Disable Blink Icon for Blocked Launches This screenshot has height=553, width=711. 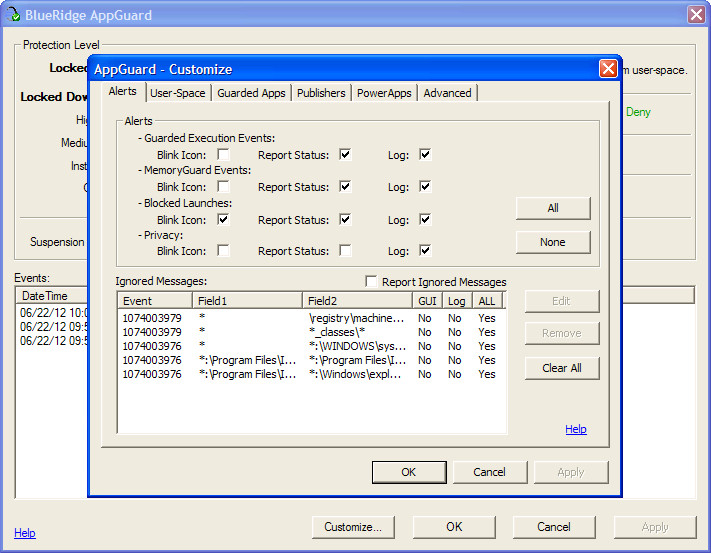pos(223,220)
